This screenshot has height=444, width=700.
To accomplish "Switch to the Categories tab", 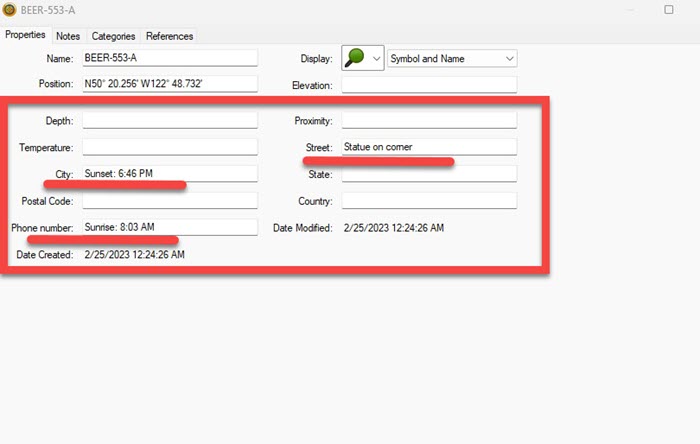I will pos(113,36).
